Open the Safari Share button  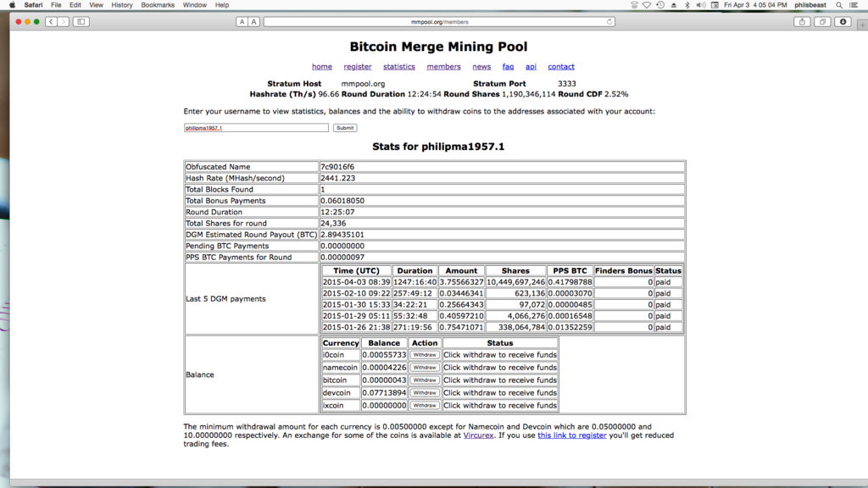click(802, 21)
